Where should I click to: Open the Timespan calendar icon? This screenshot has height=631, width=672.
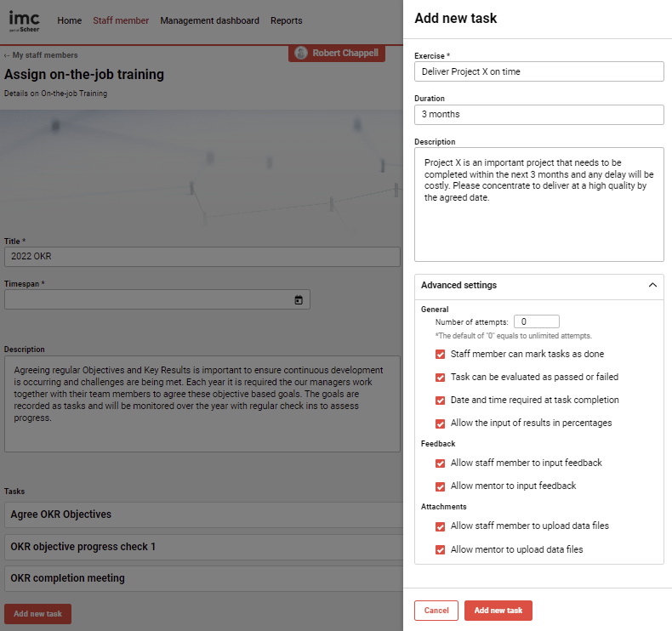[x=299, y=300]
